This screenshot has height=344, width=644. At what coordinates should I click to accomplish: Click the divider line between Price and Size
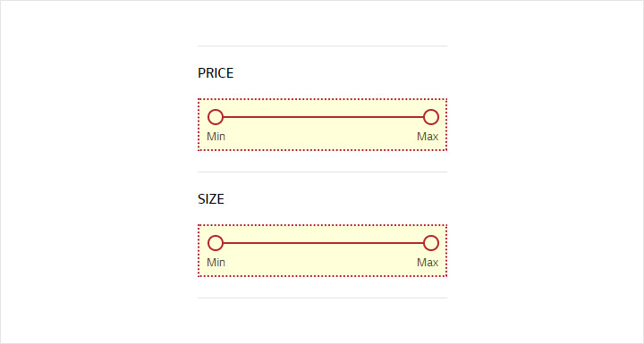click(x=322, y=172)
